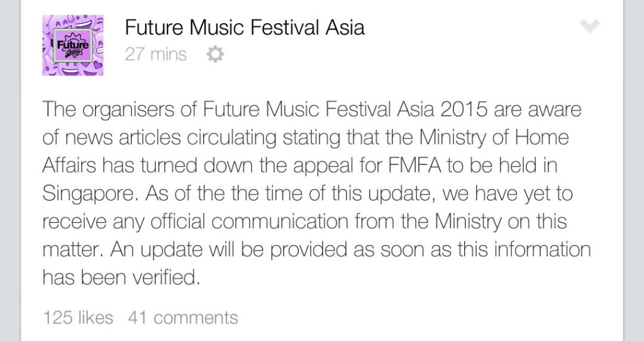Open Future Music Festival Asia profile picture
Image resolution: width=644 pixels, height=341 pixels.
(x=72, y=45)
